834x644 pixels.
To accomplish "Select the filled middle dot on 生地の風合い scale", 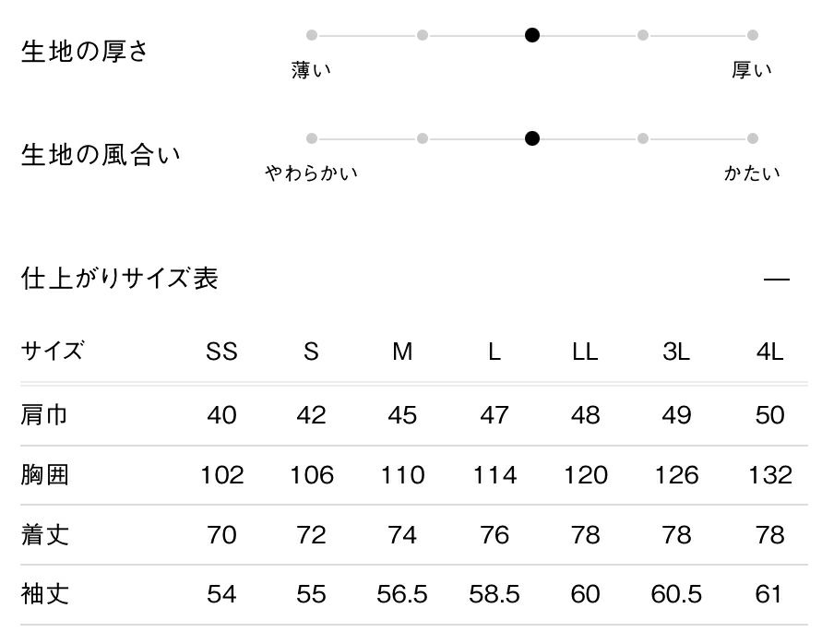I will pos(532,138).
